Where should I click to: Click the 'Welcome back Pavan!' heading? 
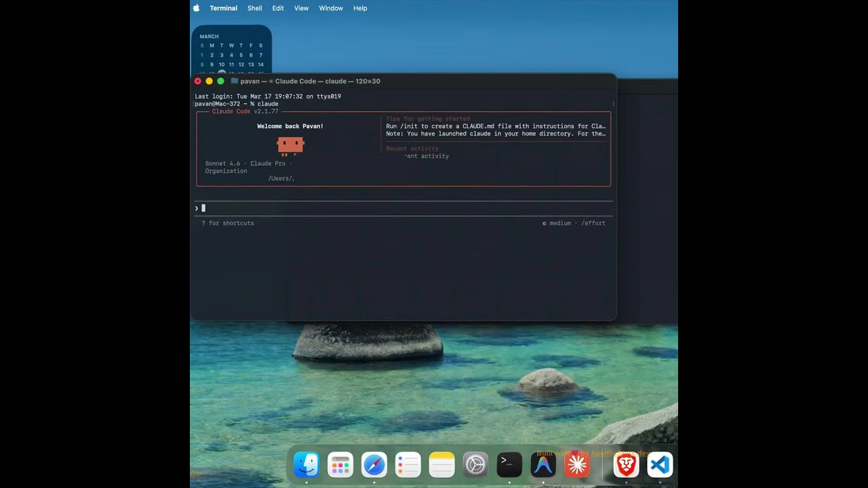(290, 126)
